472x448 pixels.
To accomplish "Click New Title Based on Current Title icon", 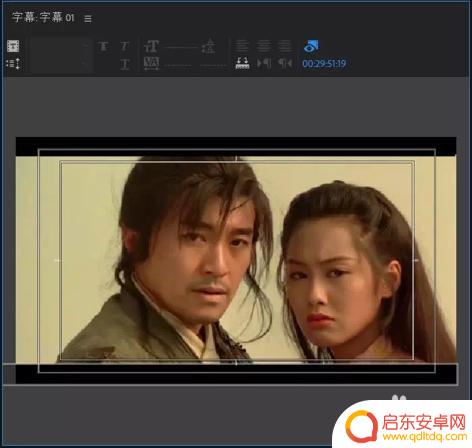I will pyautogui.click(x=13, y=46).
